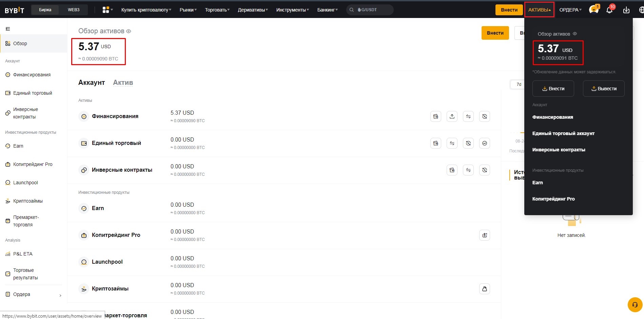
Task: Click the transfer arrows icon in Финансирования row
Action: [468, 116]
